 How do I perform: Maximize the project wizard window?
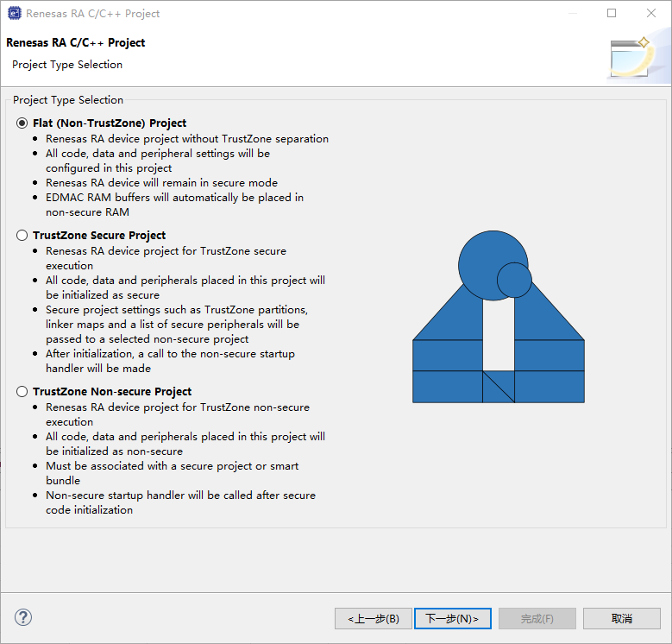pos(612,13)
